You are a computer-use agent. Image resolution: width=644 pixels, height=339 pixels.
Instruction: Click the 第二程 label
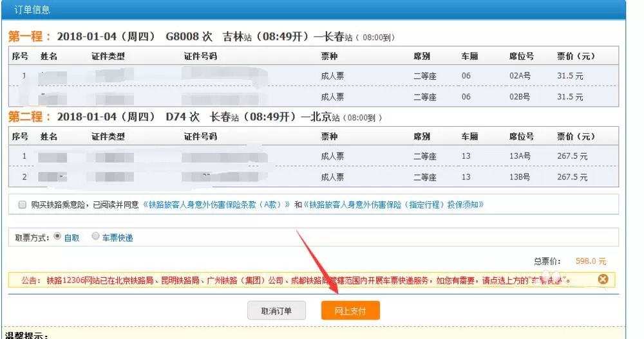pos(29,116)
